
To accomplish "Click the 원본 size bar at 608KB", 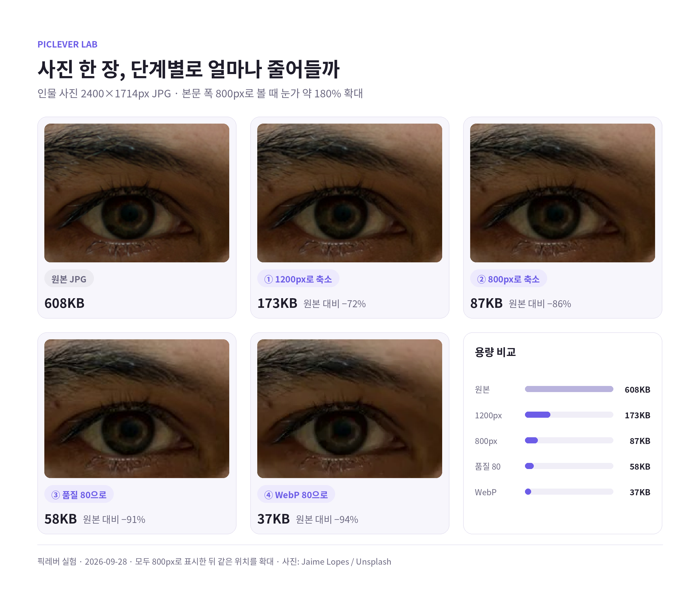I will point(569,389).
